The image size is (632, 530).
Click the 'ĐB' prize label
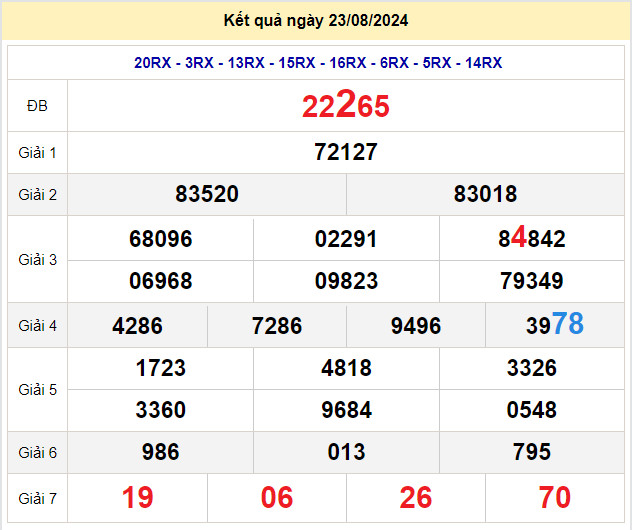[37, 106]
